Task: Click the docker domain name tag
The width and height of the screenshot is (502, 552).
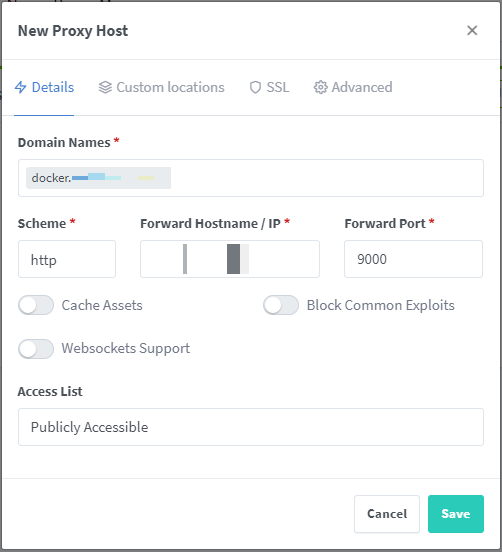Action: [99, 178]
